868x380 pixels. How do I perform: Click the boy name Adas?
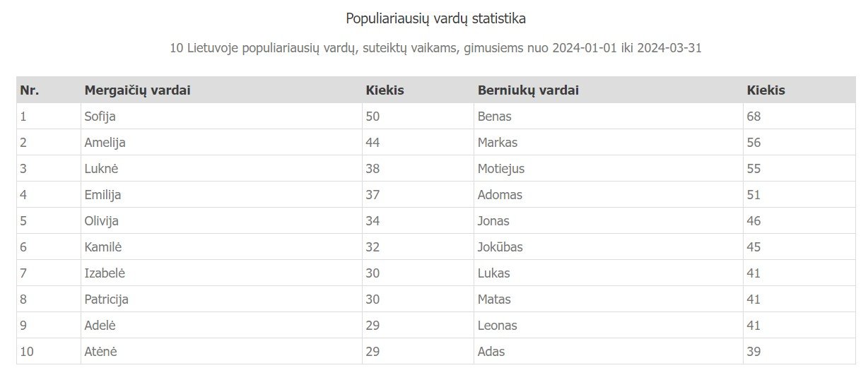[x=491, y=352]
